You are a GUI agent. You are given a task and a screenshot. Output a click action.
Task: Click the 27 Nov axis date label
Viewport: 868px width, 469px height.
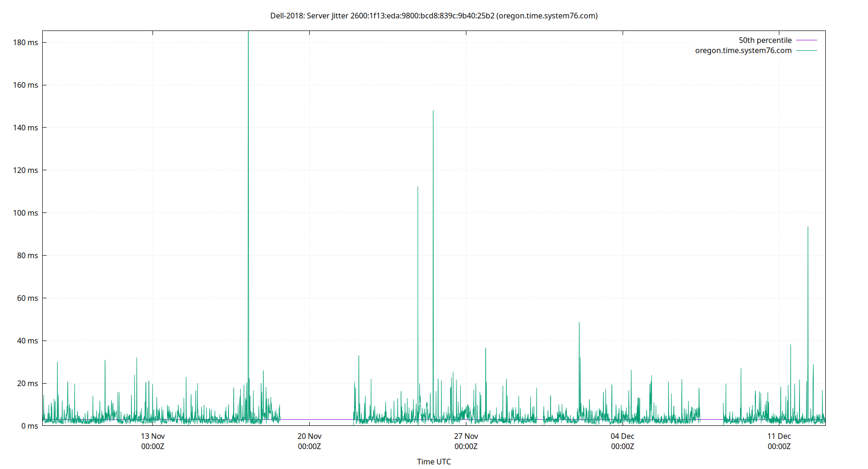466,436
